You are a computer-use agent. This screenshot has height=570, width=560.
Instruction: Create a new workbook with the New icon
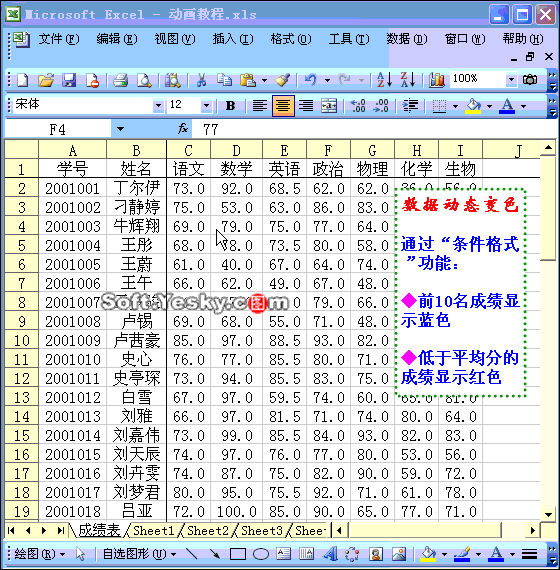23,80
